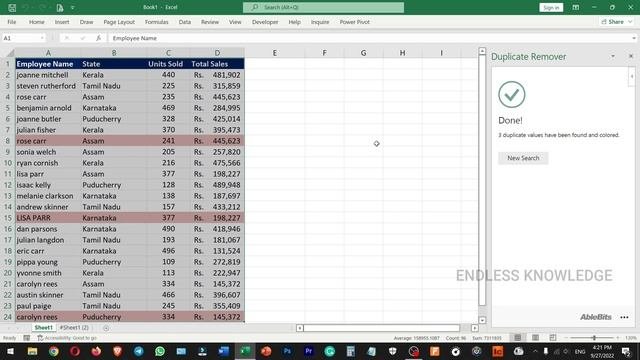
Task: Open the Page Layout ribbon tab
Action: click(x=119, y=22)
